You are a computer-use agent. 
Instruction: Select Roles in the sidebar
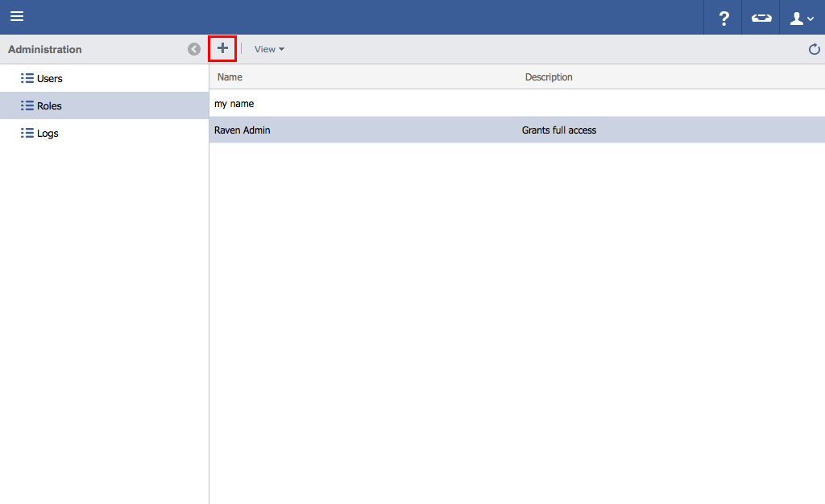tap(50, 106)
